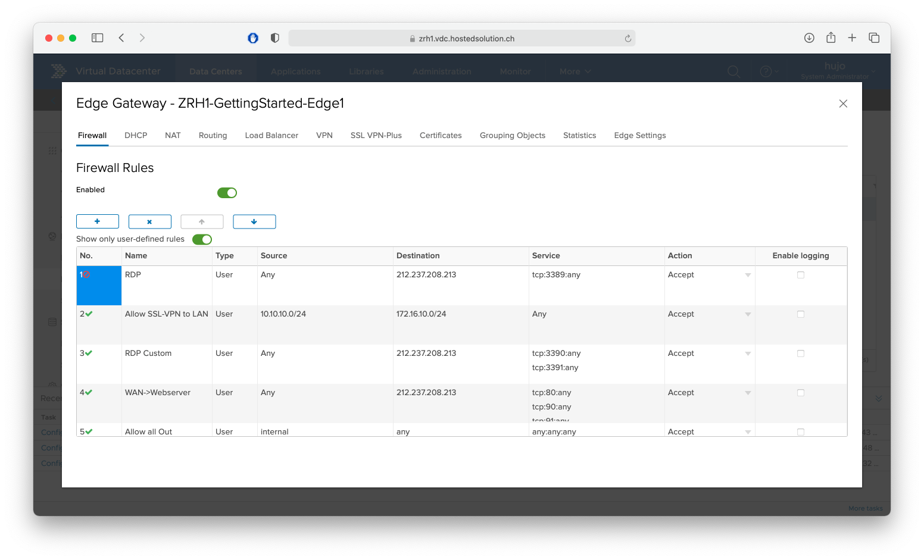924x560 pixels.
Task: Open the search magnifier in header
Action: point(733,72)
